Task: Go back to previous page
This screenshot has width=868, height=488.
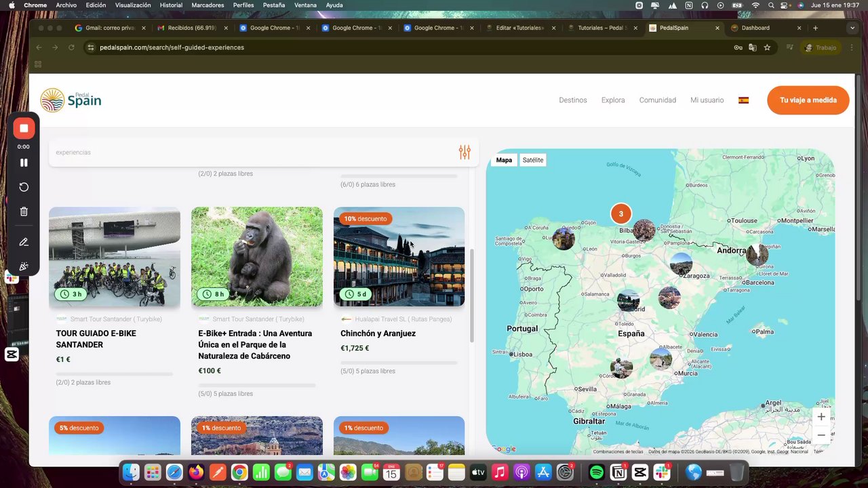Action: click(x=39, y=47)
